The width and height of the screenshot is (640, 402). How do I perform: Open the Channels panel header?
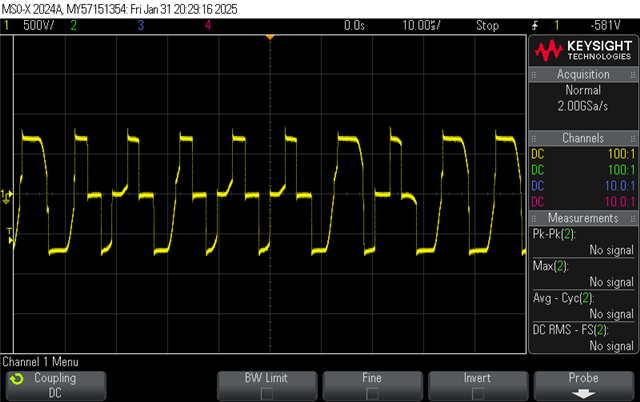point(583,138)
